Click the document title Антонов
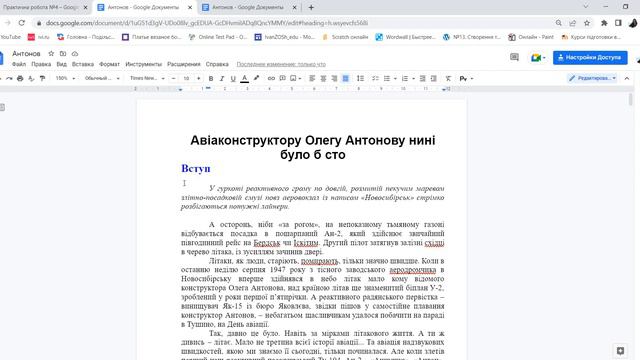This screenshot has height=360, width=640. click(26, 53)
